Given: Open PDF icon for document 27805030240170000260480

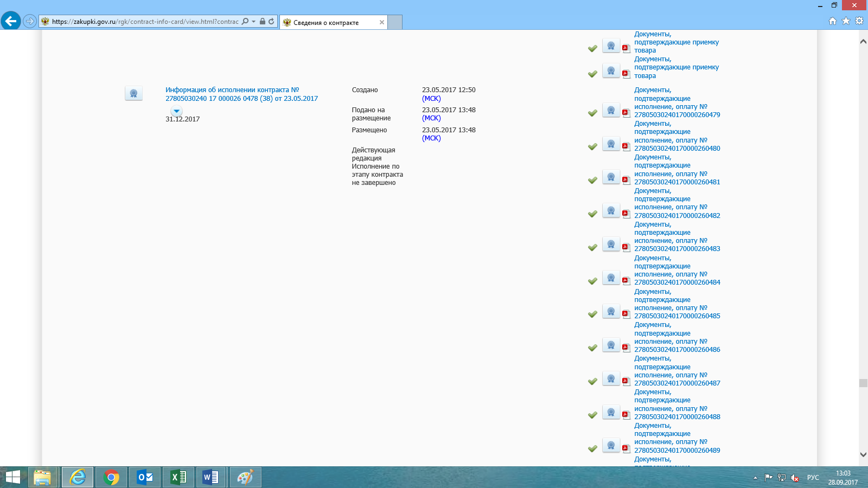Looking at the screenshot, I should point(626,146).
